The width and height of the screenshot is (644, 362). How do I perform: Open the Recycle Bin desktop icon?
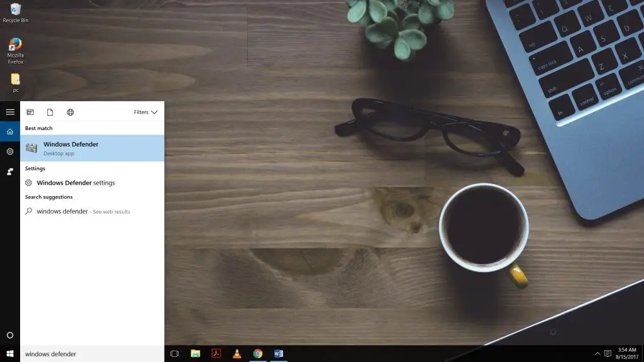[x=15, y=13]
